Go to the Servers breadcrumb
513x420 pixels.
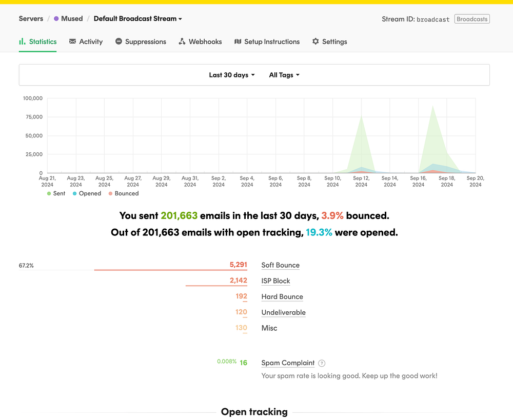click(x=31, y=18)
